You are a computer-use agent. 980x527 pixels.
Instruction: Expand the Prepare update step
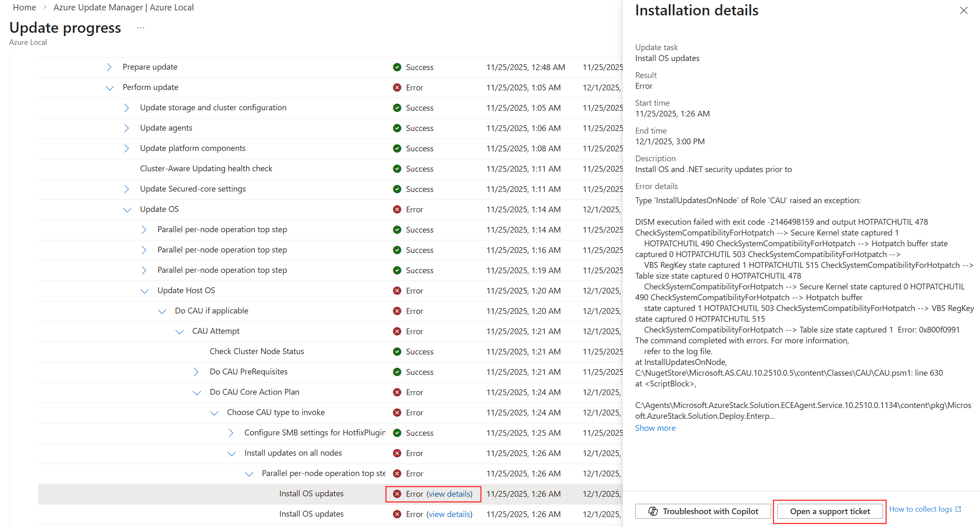click(109, 67)
